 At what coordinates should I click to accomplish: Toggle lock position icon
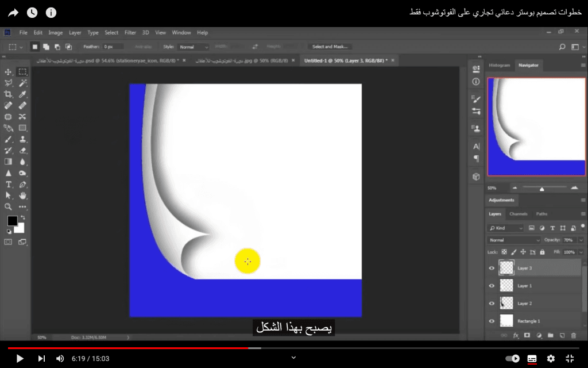[523, 252]
